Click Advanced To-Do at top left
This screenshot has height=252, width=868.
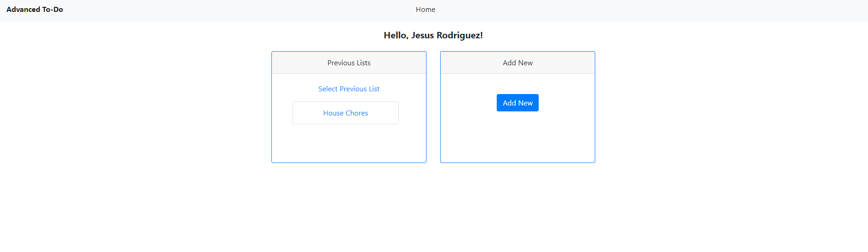[35, 10]
